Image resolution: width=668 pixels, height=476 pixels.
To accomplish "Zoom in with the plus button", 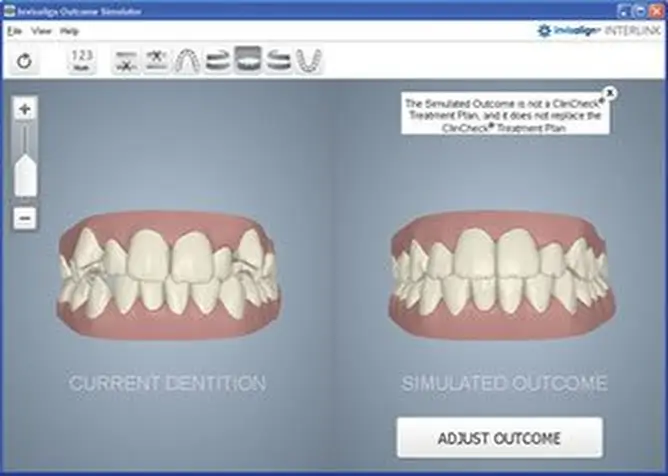I will [x=25, y=109].
